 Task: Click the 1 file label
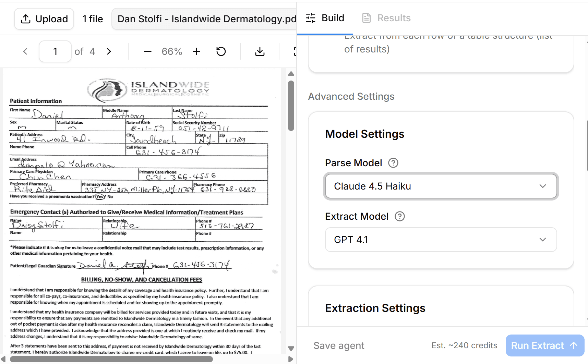92,19
